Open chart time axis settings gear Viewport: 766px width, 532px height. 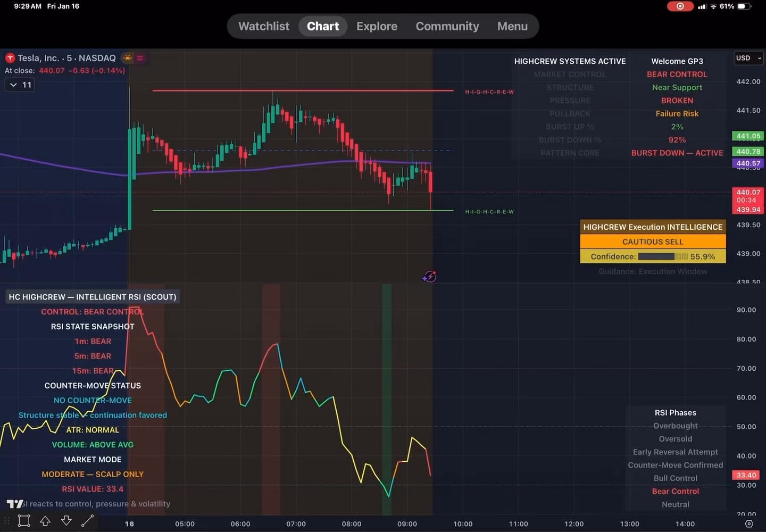coord(749,524)
